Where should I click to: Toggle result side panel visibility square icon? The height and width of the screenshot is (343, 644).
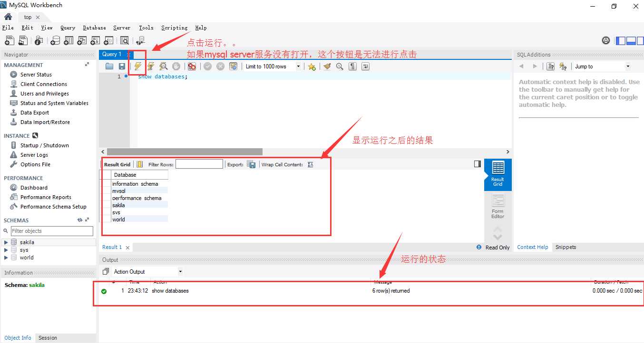tap(478, 164)
